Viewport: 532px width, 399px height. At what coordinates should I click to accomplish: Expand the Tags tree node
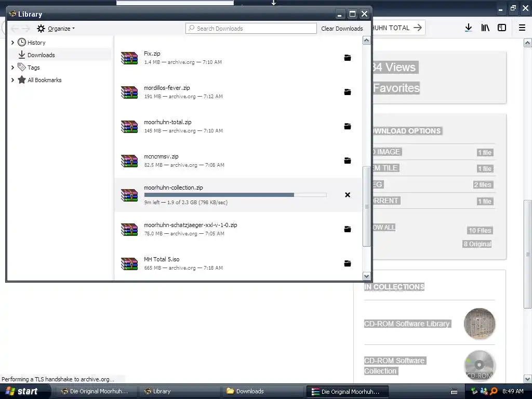point(12,68)
